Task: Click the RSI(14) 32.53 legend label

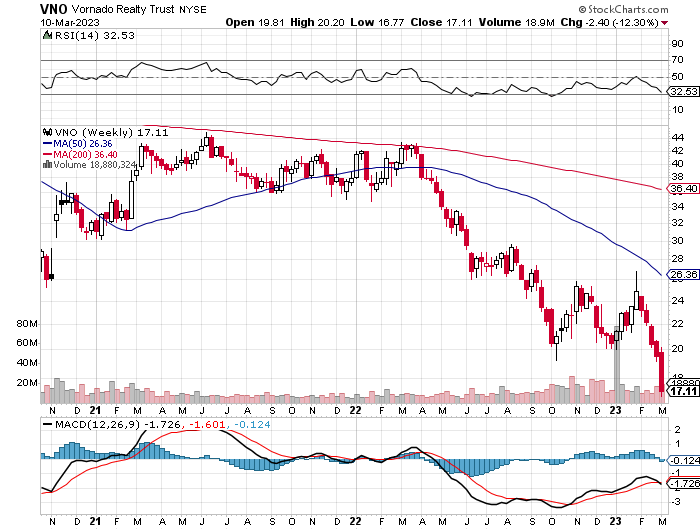Action: [95, 35]
